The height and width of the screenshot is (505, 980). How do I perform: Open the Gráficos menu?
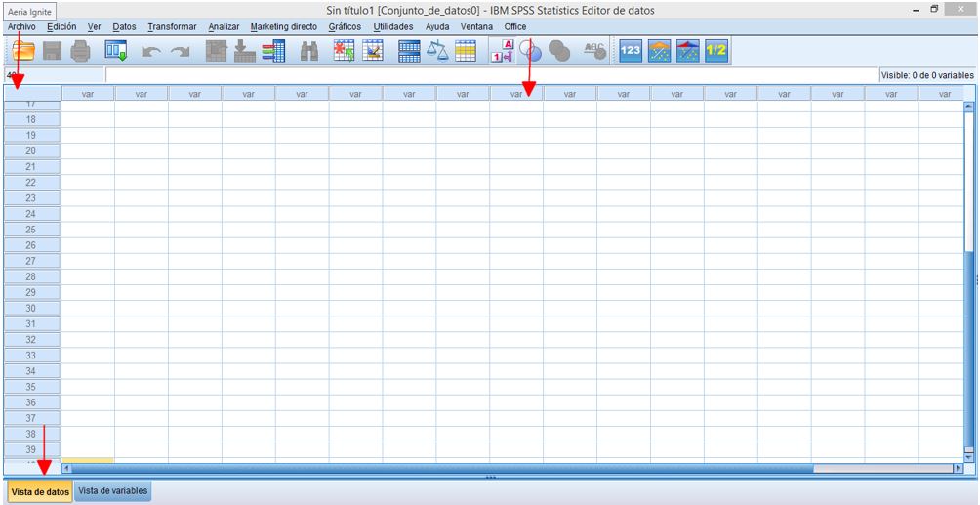tap(345, 27)
